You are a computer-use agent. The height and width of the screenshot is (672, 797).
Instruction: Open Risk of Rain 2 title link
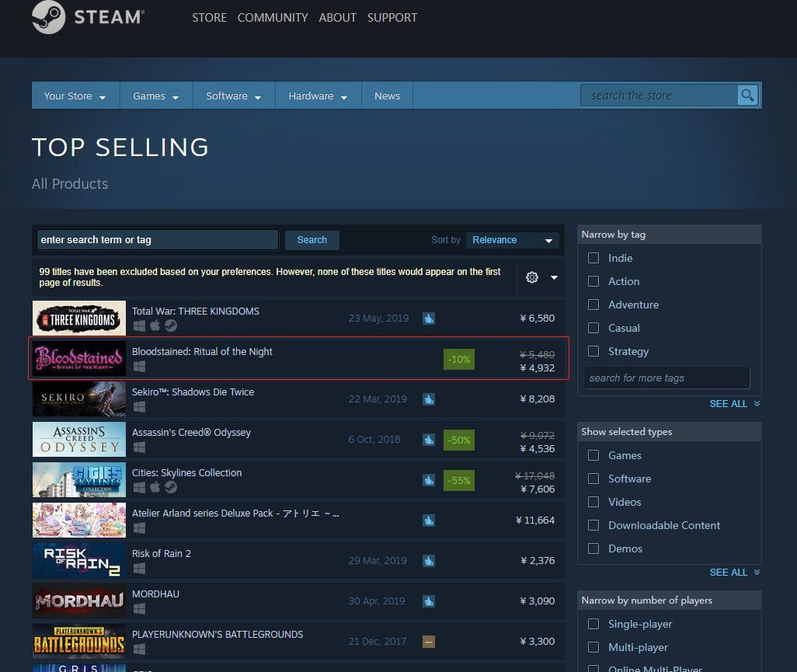pyautogui.click(x=162, y=554)
